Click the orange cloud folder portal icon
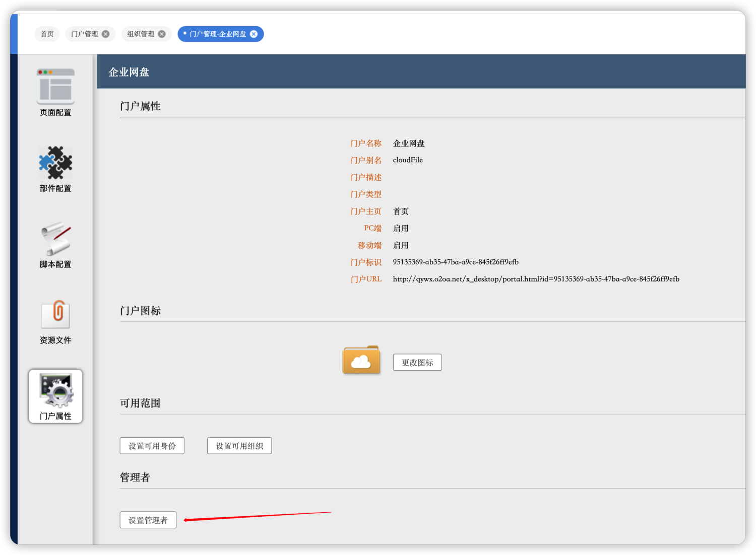The image size is (756, 555). pyautogui.click(x=361, y=360)
